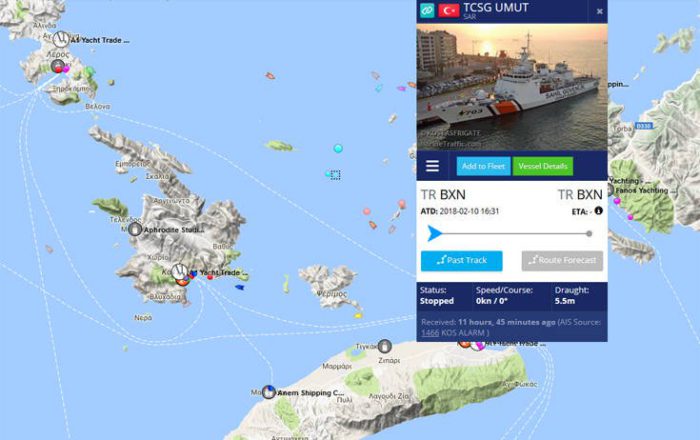Image resolution: width=700 pixels, height=440 pixels.
Task: Close the TCSG UMUT vessel popup
Action: [x=600, y=11]
